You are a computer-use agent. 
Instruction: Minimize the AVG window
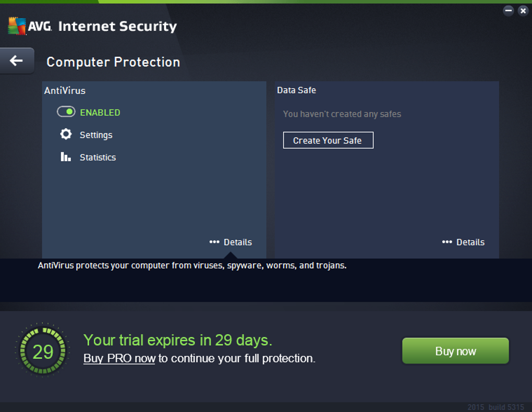point(509,10)
